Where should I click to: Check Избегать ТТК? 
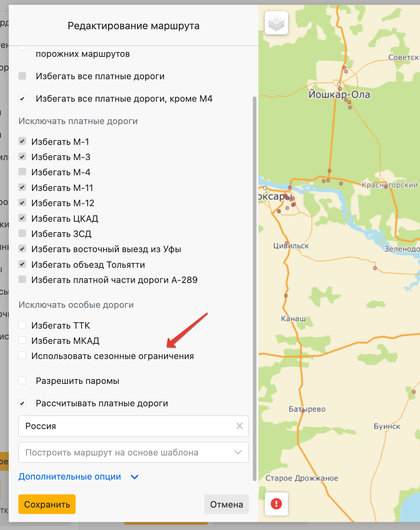tap(22, 325)
